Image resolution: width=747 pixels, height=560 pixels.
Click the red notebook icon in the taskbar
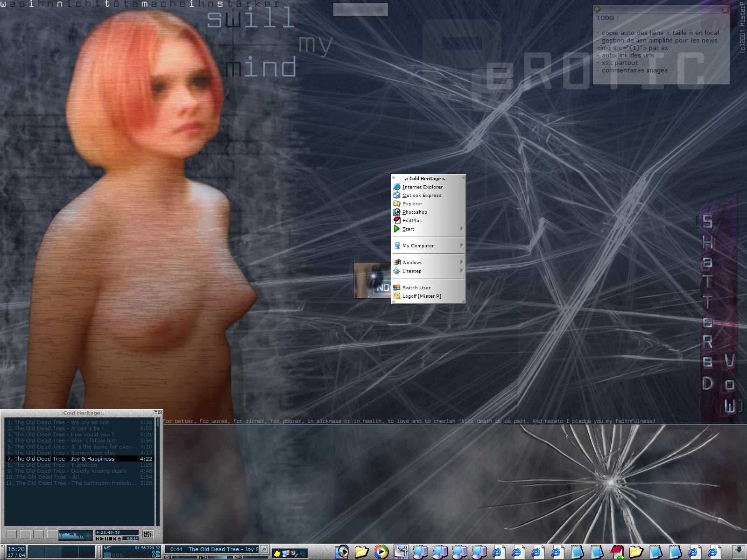pos(617,552)
